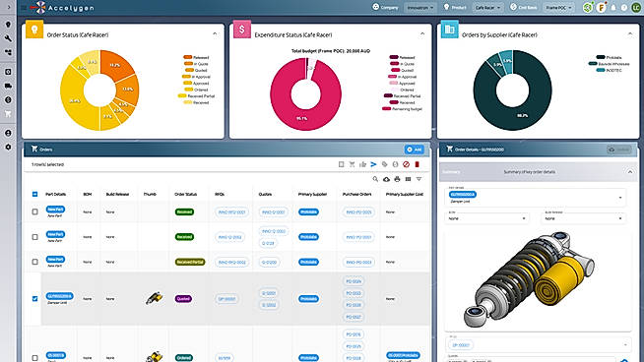This screenshot has width=644, height=362.
Task: Open the wrench tools item in the sidebar
Action: (x=8, y=38)
